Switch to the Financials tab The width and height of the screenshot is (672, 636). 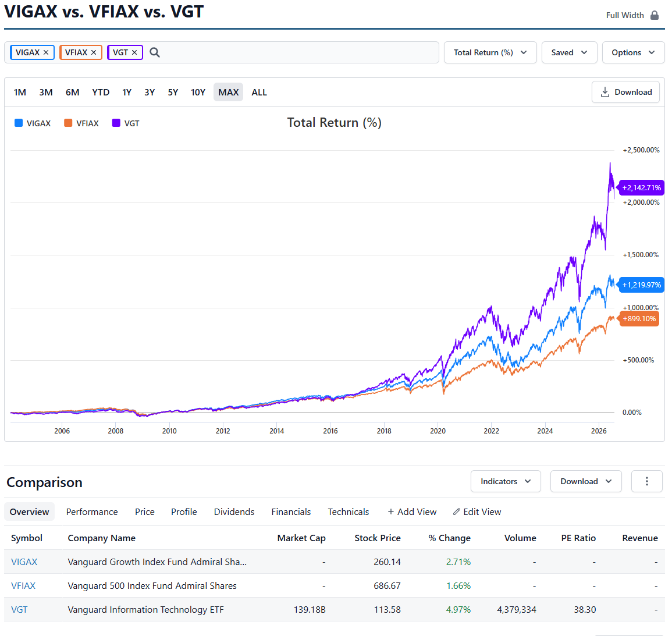[x=291, y=511]
